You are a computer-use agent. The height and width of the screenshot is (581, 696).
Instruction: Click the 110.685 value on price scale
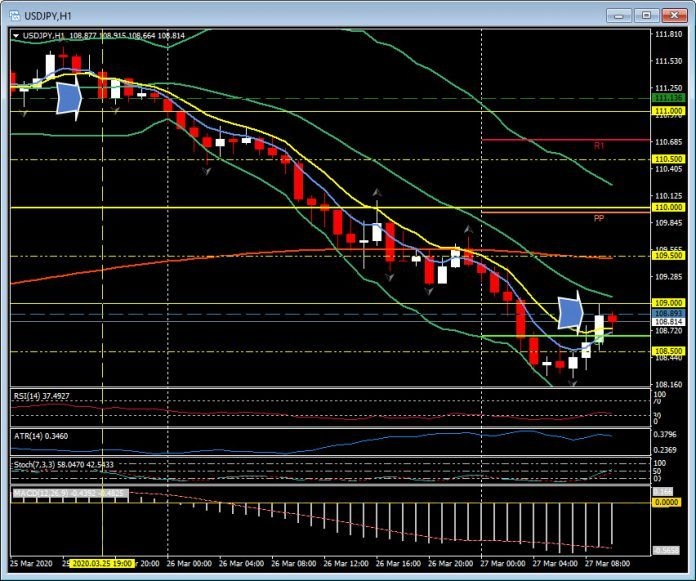coord(668,142)
